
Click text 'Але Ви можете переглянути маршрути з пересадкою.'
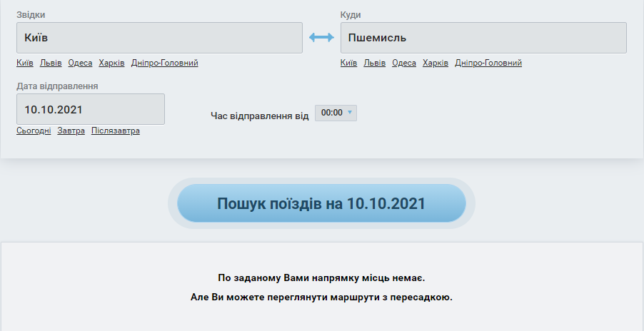point(321,297)
